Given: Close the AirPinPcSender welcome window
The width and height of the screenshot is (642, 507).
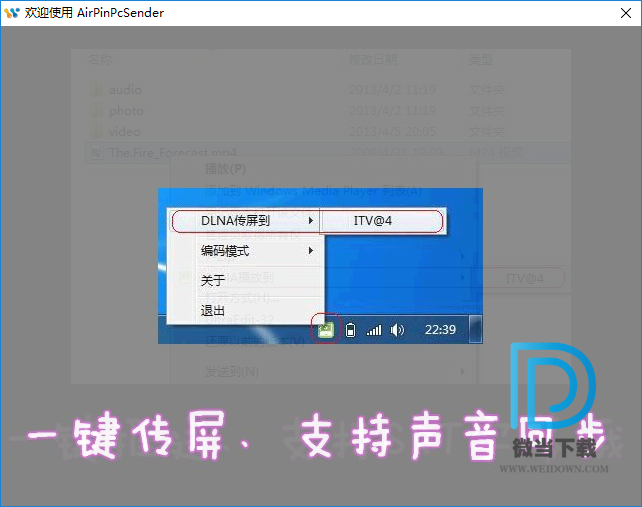Looking at the screenshot, I should tap(626, 13).
